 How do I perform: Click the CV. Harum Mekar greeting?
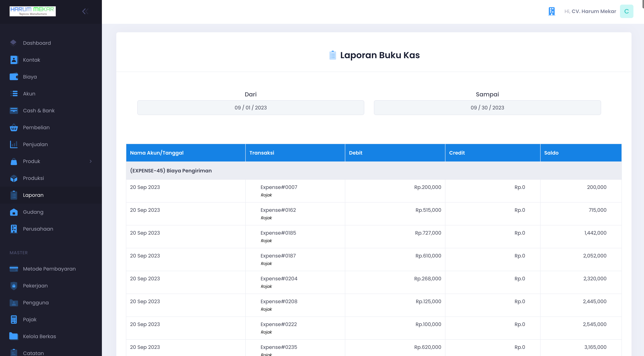tap(590, 11)
